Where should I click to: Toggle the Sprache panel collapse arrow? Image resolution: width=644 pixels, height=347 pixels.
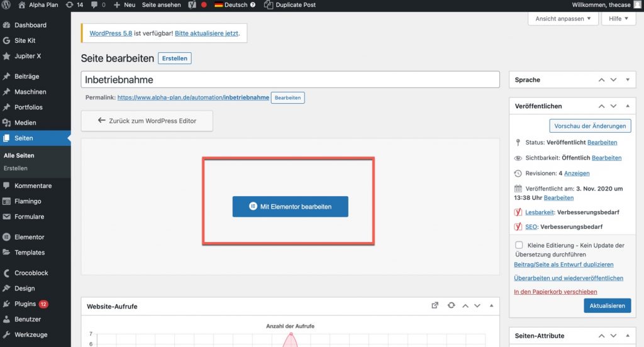tap(627, 80)
